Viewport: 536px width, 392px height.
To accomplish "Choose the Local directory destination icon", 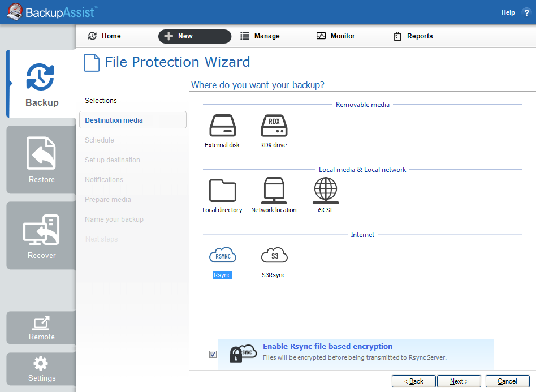I will pyautogui.click(x=223, y=189).
